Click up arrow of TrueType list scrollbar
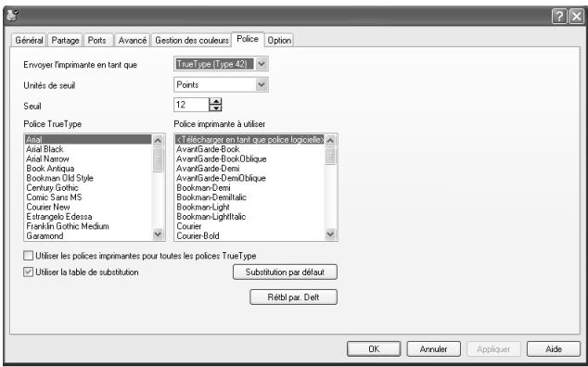Image resolution: width=588 pixels, height=367 pixels. click(158, 141)
